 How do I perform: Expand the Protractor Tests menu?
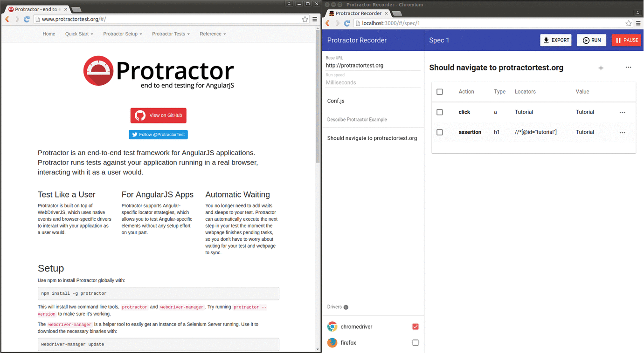tap(171, 34)
